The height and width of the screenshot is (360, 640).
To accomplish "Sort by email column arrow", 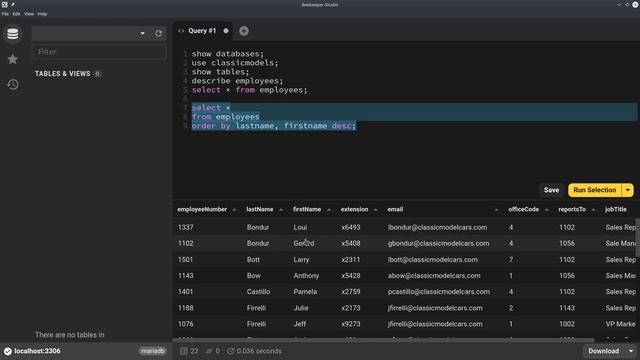I will click(x=496, y=210).
